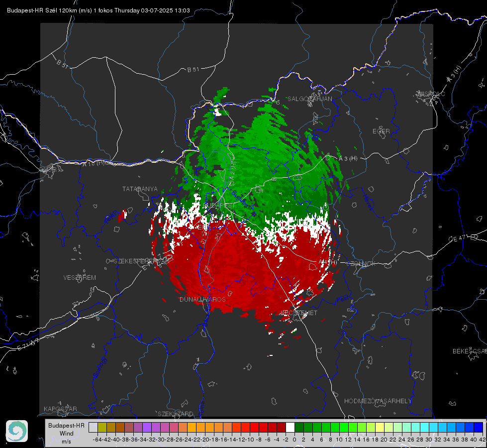Click the Somogy county label
Screen dimensions: 487x448
(x=100, y=367)
